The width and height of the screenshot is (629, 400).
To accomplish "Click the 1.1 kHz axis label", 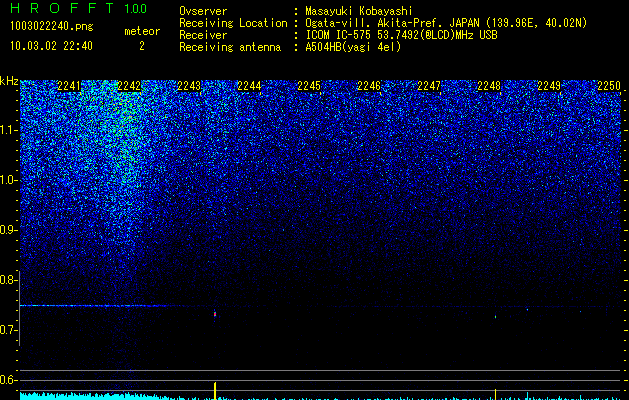I will tap(9, 130).
